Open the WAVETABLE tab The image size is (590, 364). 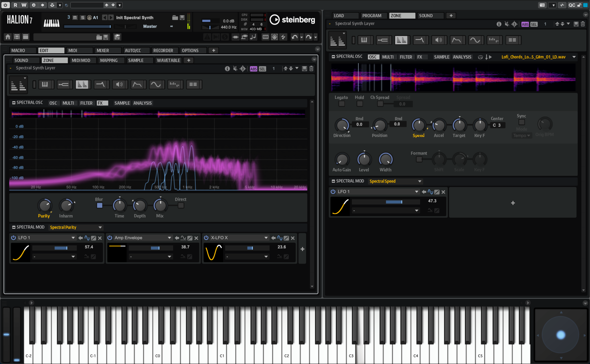coord(168,60)
